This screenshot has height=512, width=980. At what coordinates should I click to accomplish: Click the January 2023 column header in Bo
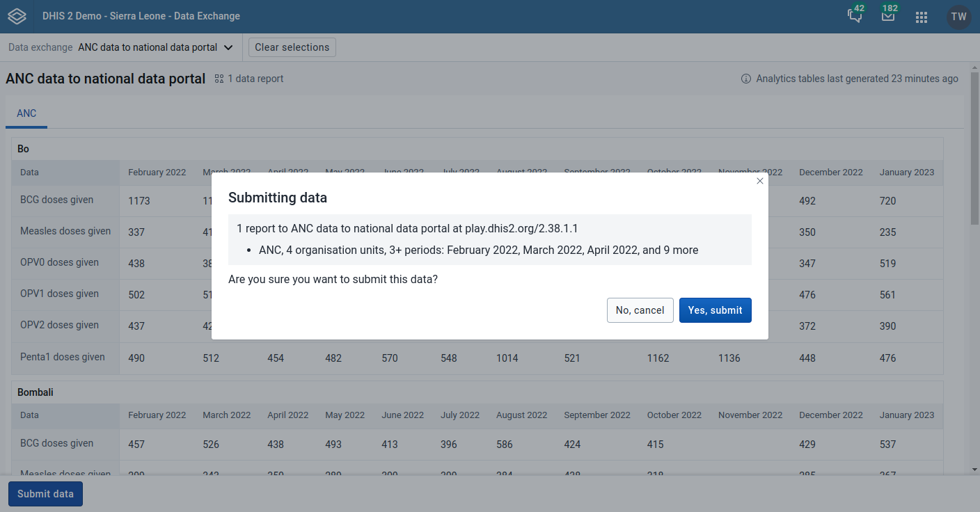(906, 173)
